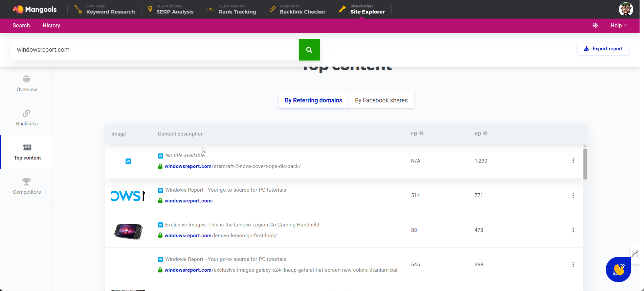Screen dimensions: 644x291
Task: Open the galaxy-s24-lineup exclusive images link
Action: (282, 270)
